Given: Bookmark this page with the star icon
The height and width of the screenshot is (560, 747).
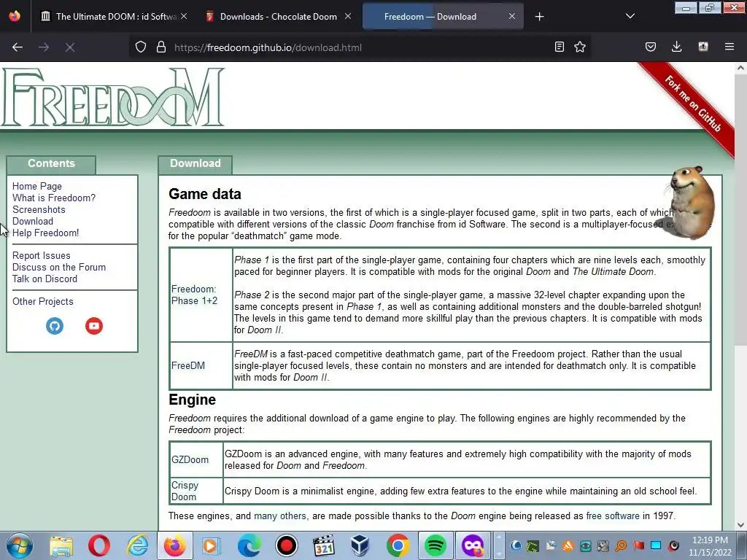Looking at the screenshot, I should point(580,47).
